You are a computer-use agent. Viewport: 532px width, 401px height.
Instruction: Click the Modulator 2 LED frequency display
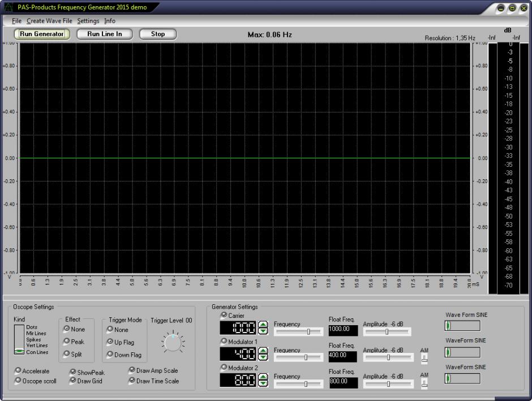coord(238,380)
